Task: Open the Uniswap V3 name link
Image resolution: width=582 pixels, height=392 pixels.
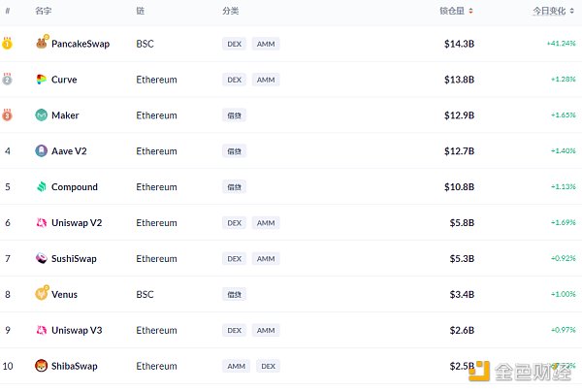Action: pos(77,331)
